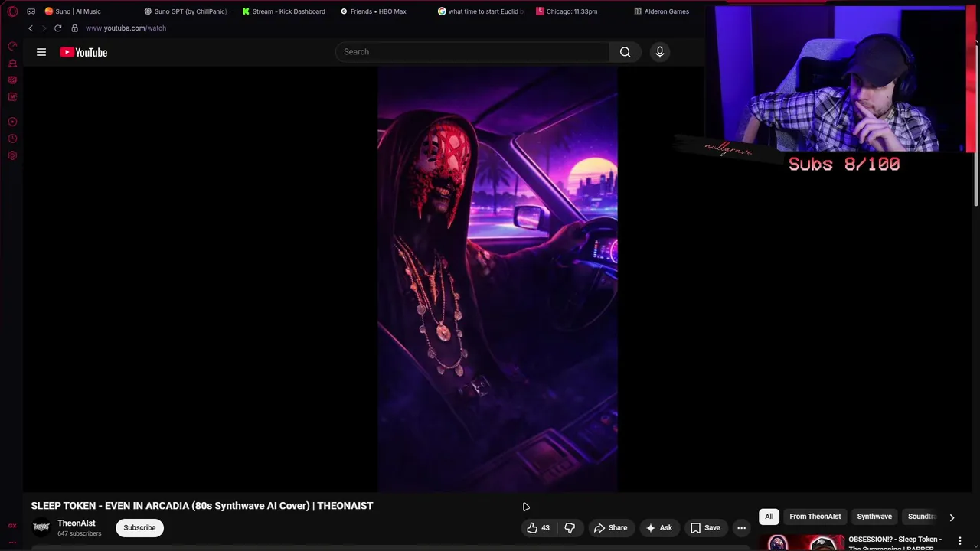
Task: Switch to Alderon Games tab
Action: click(x=662, y=11)
